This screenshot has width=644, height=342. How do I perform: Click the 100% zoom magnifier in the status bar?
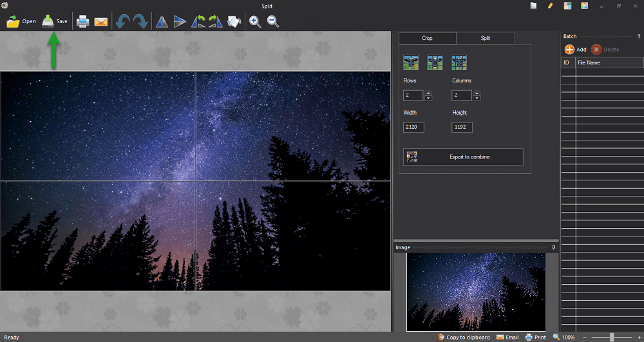(x=556, y=337)
